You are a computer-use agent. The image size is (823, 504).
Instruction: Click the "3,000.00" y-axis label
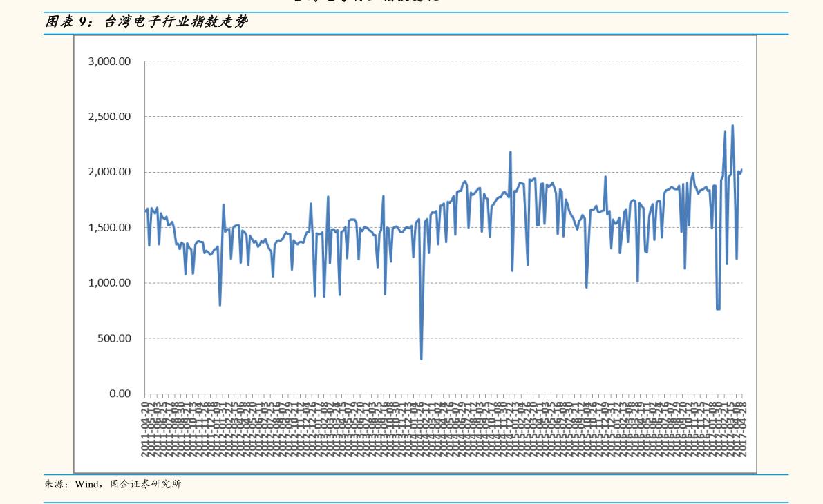coord(109,61)
